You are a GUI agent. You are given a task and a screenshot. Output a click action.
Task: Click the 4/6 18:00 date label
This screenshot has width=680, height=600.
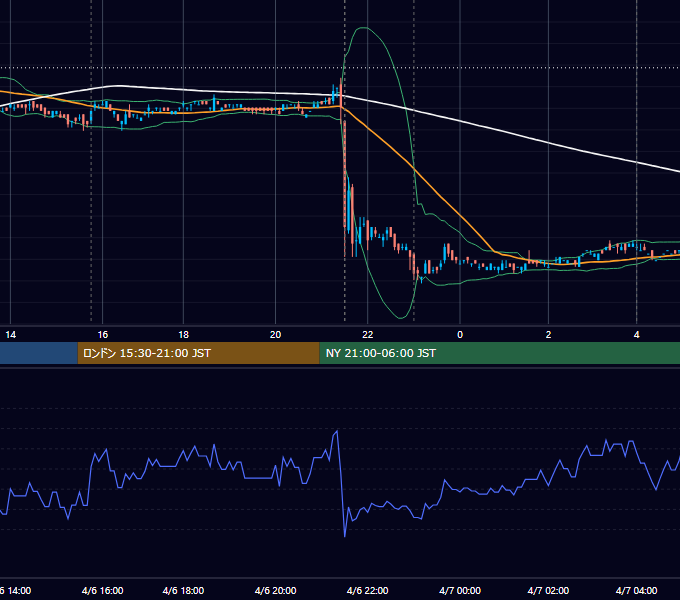tap(183, 590)
